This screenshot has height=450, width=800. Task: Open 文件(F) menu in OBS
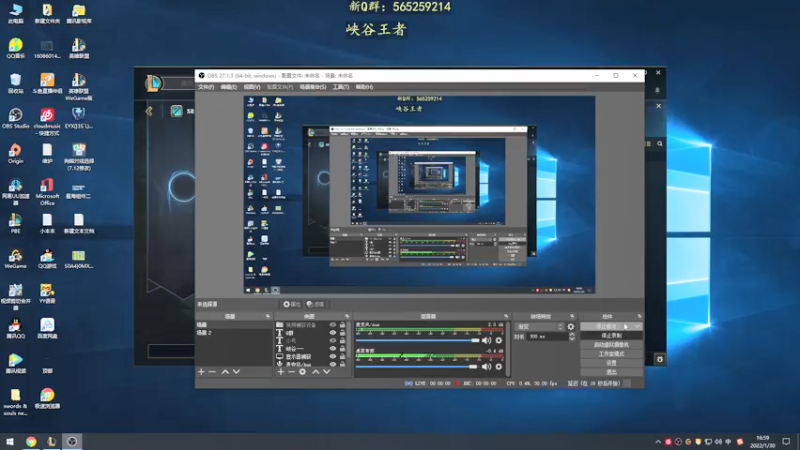coord(206,87)
